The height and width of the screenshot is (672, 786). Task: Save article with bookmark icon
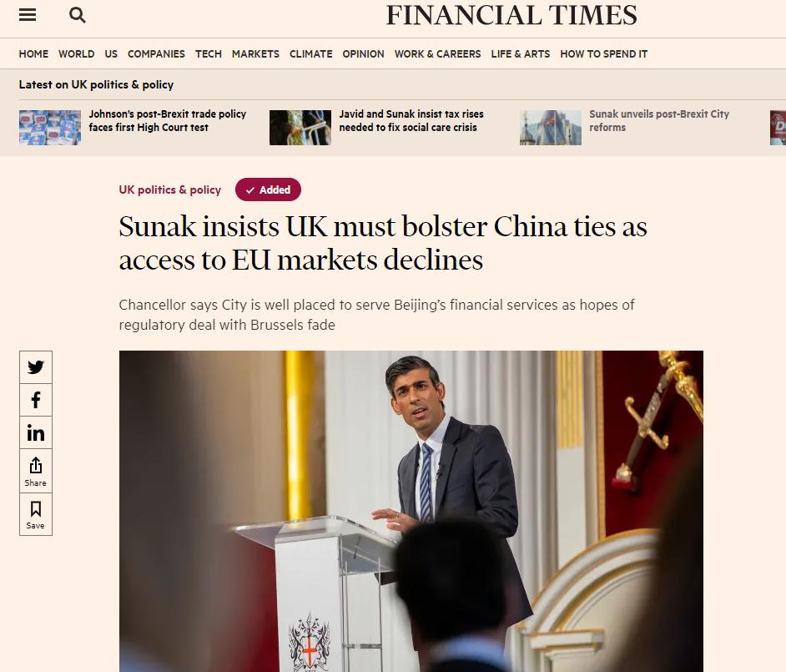click(x=36, y=514)
